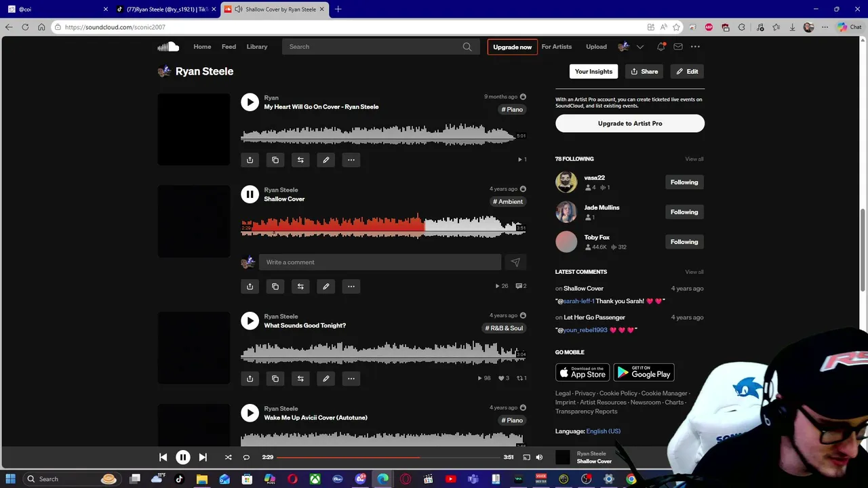The image size is (868, 488).
Task: Click the Upgrade now button
Action: click(512, 47)
